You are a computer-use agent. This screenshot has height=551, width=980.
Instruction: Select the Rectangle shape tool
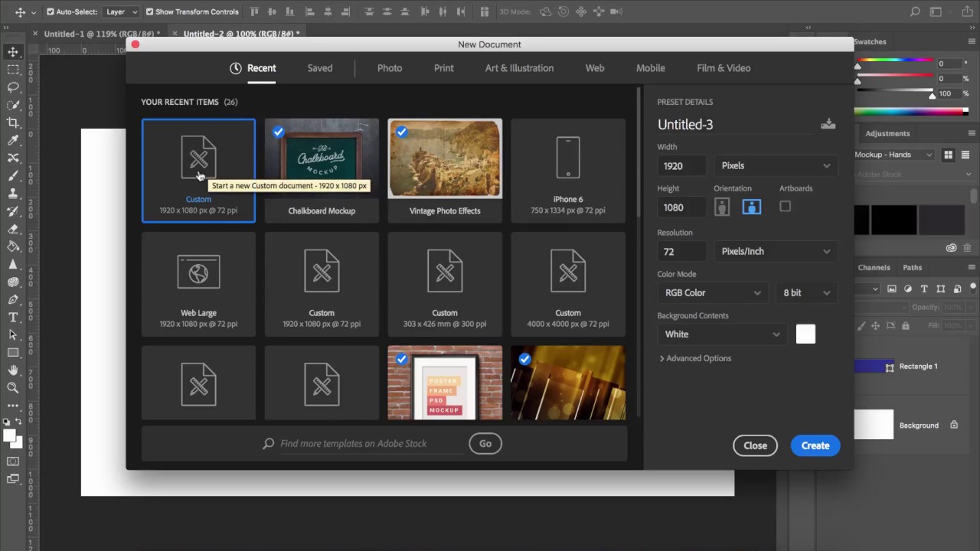(x=13, y=353)
